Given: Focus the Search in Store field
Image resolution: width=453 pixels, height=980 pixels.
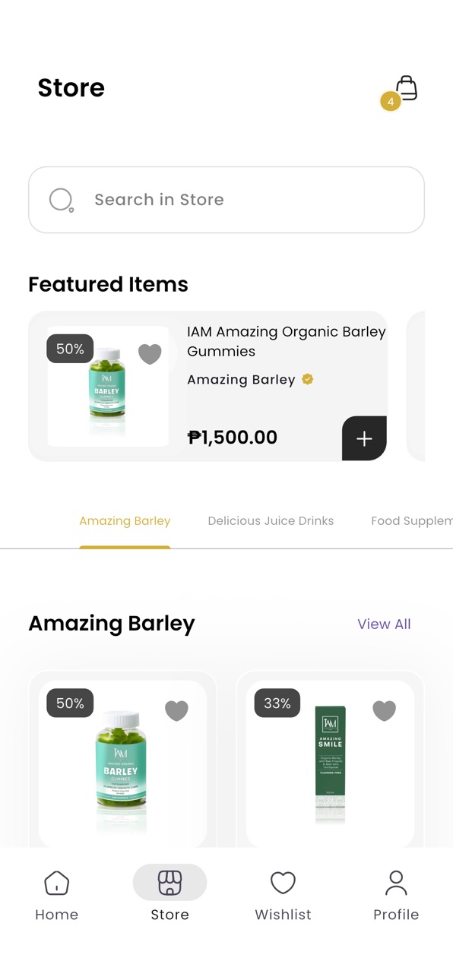Looking at the screenshot, I should [226, 200].
